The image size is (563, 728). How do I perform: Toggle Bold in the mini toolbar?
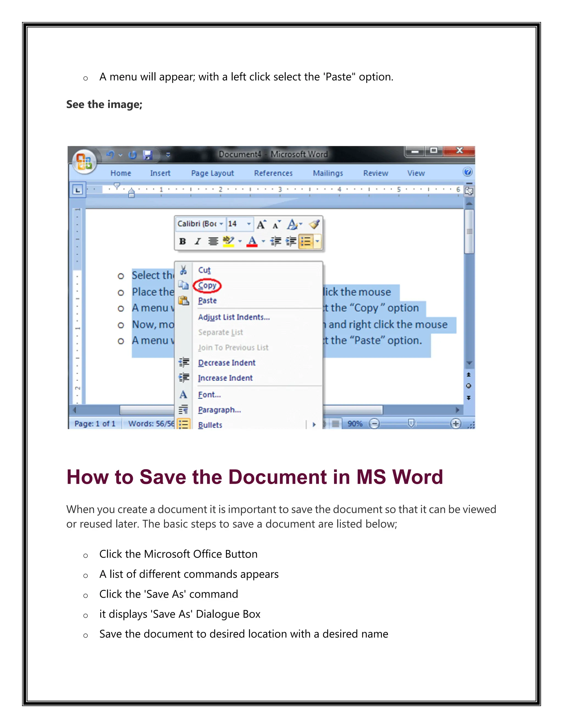183,241
